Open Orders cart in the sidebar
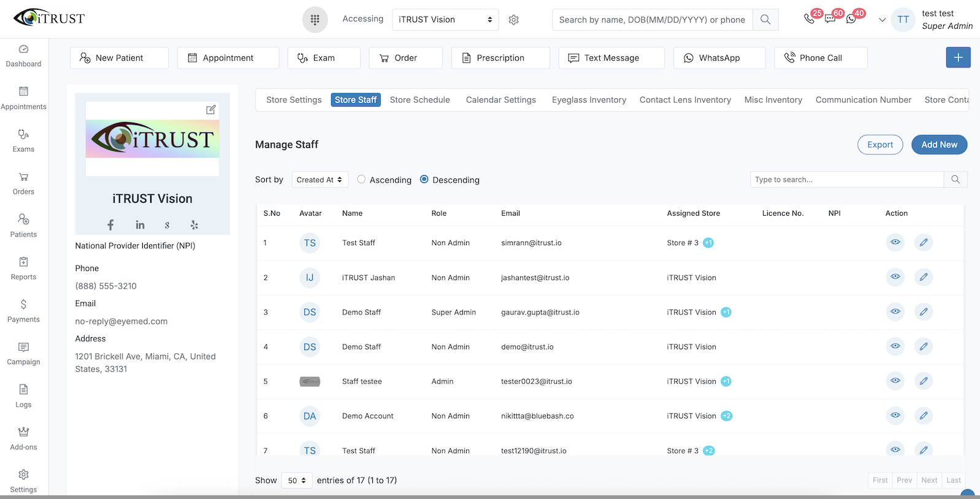 click(x=23, y=184)
